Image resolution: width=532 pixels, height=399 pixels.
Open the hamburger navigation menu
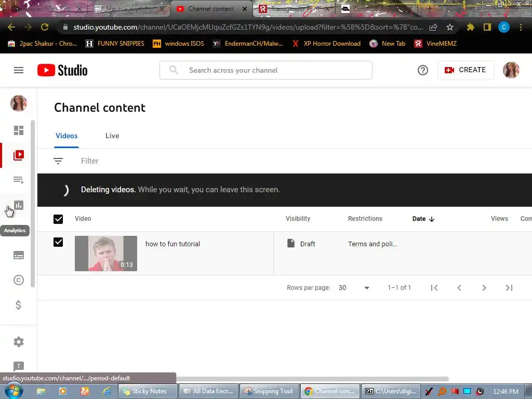point(19,70)
